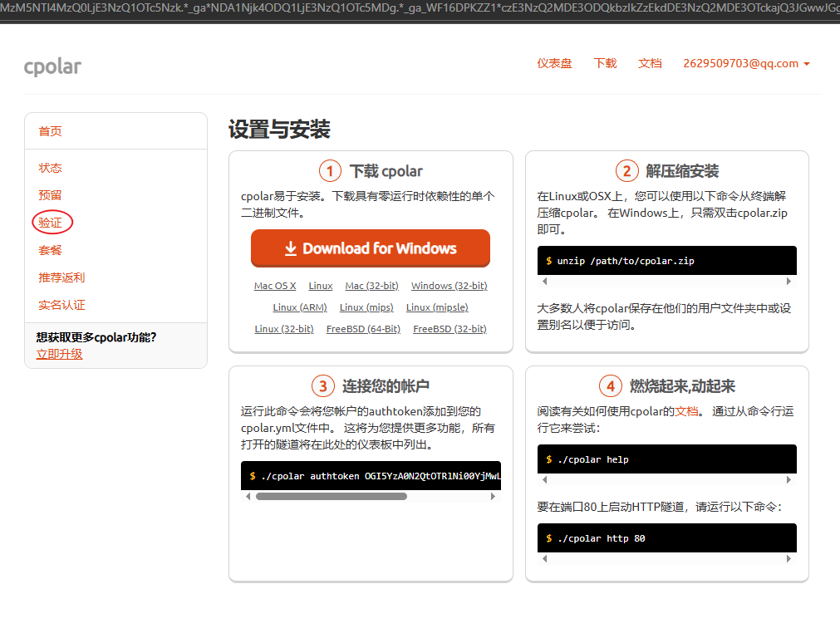Screen dimensions: 840x633
Task: Click the unzip /path/to/cpolar.zip command box
Action: pos(667,261)
